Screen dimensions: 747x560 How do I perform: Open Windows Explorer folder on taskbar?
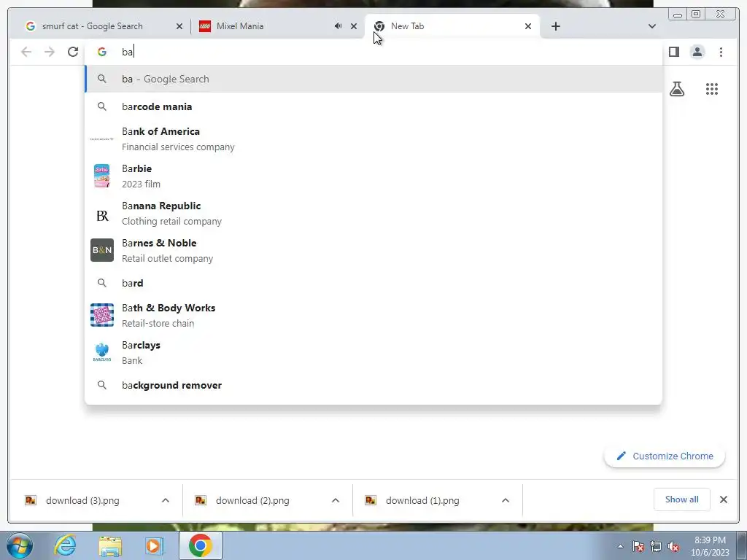[110, 545]
